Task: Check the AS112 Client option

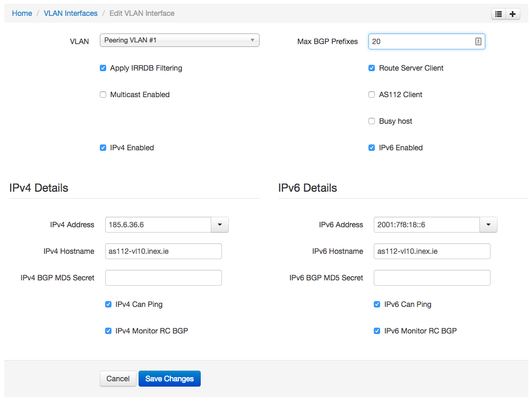Action: click(372, 95)
